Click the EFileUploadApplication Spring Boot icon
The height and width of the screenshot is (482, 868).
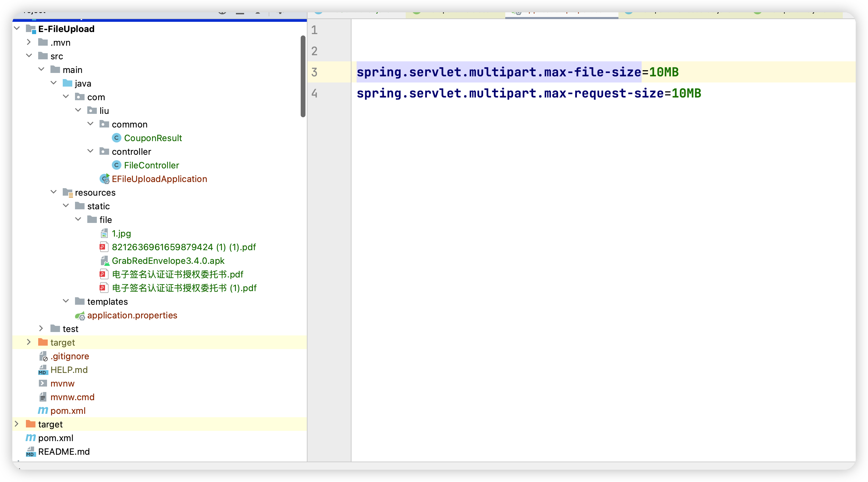[x=105, y=179]
